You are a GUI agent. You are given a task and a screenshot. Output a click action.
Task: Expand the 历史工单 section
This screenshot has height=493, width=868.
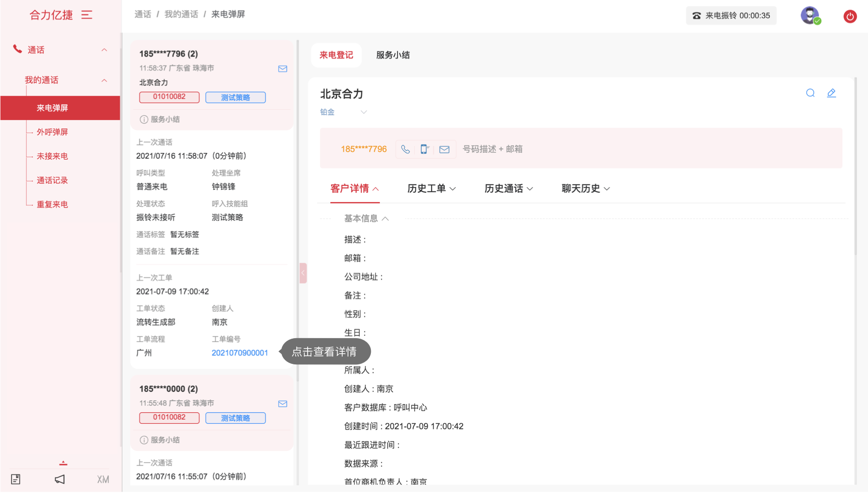click(431, 188)
